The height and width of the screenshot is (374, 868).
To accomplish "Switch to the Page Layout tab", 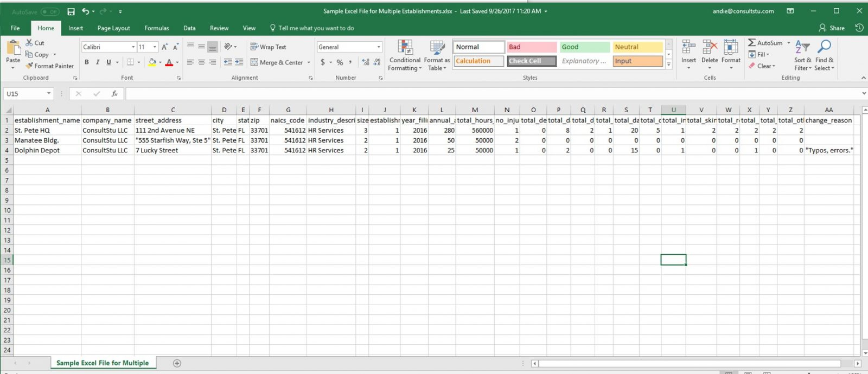I will 113,28.
